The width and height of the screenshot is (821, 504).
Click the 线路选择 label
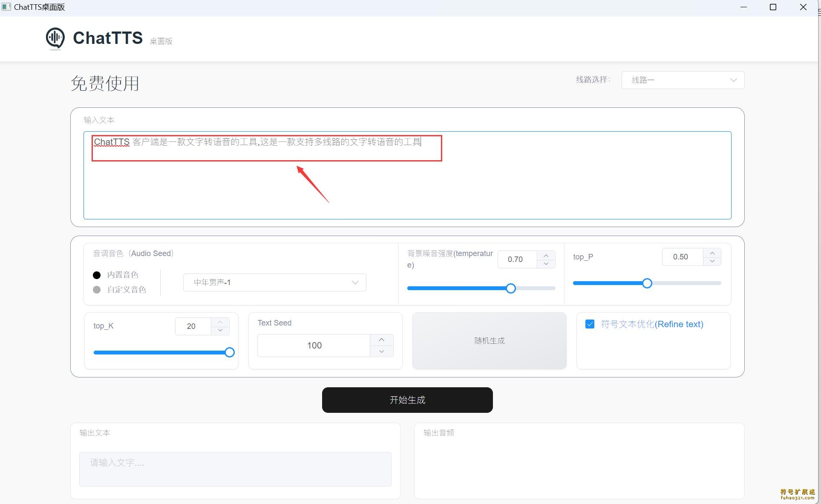tap(593, 80)
